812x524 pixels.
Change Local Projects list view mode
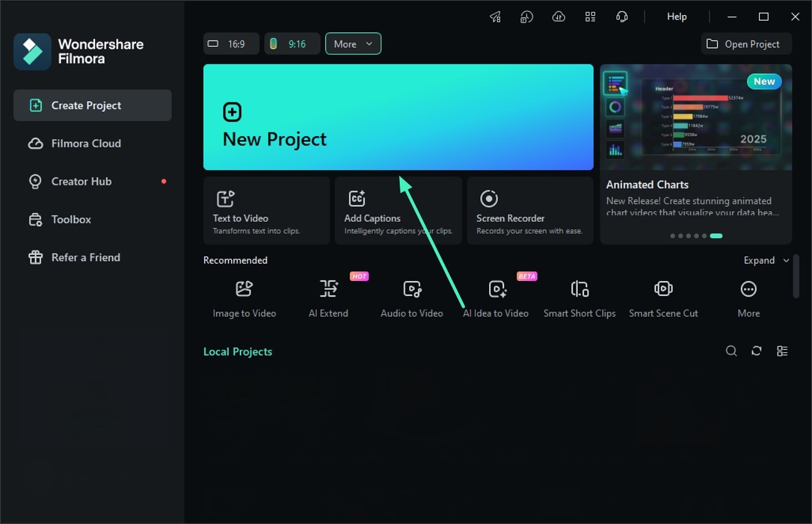point(783,351)
